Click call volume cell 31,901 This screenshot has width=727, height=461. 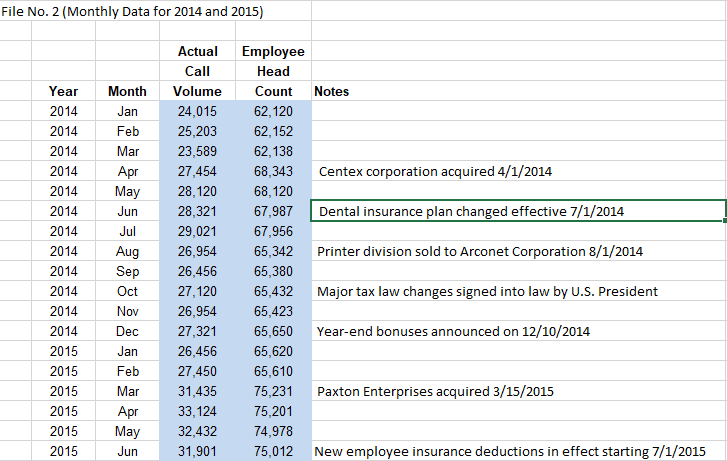tap(197, 450)
